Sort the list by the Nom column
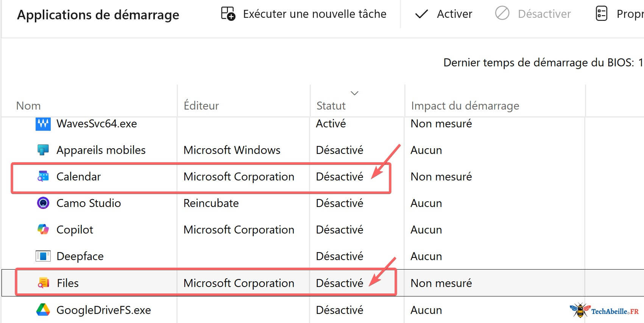 [28, 105]
